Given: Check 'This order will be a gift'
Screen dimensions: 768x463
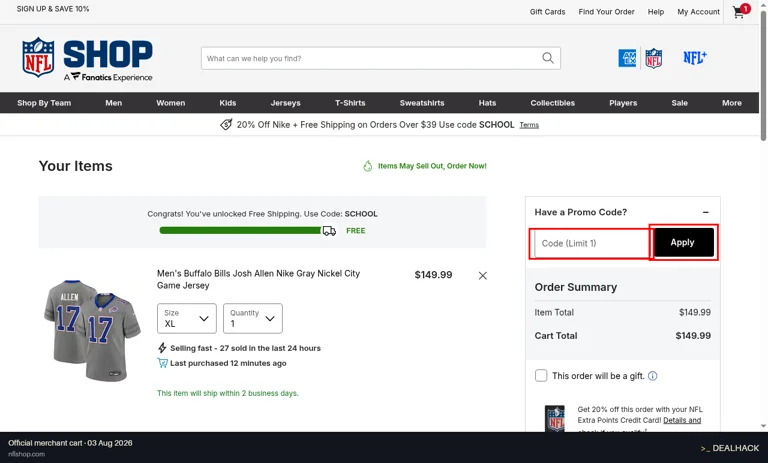Looking at the screenshot, I should pyautogui.click(x=541, y=376).
